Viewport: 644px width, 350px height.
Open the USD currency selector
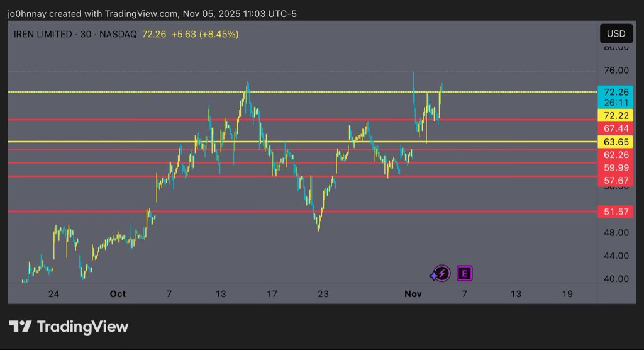point(616,33)
